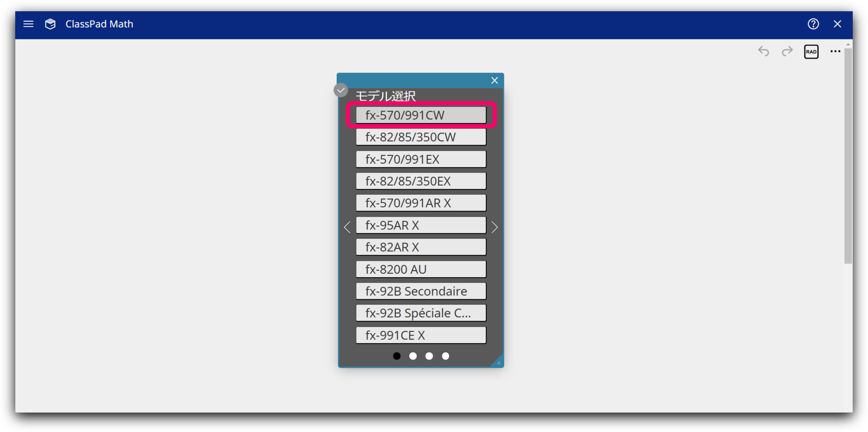Open the help question mark icon
The image size is (868, 432).
click(813, 24)
